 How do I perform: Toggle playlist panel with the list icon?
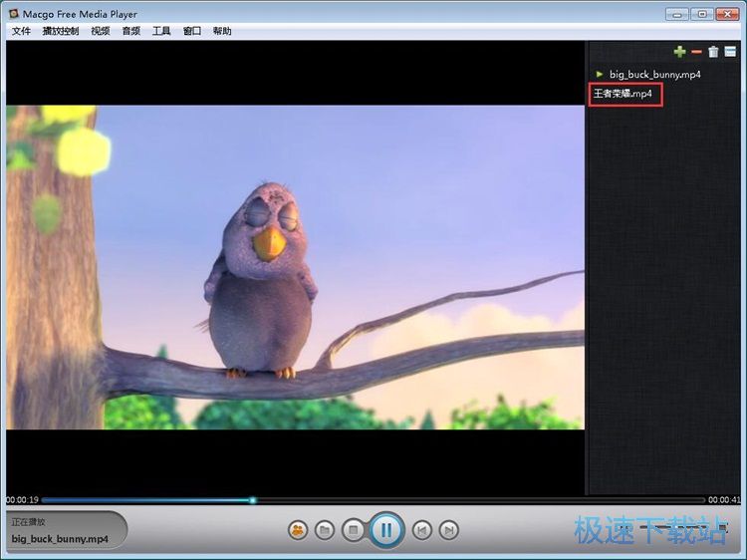[x=730, y=52]
